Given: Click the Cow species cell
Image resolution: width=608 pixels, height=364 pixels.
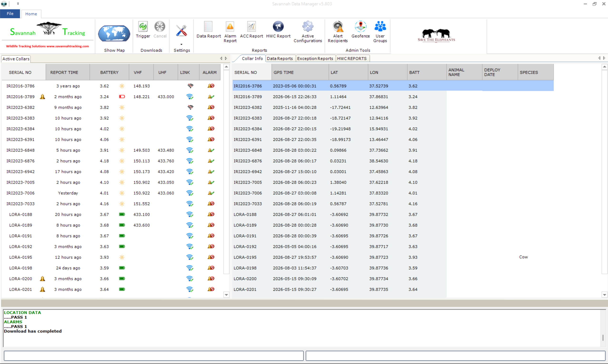Looking at the screenshot, I should point(523,257).
